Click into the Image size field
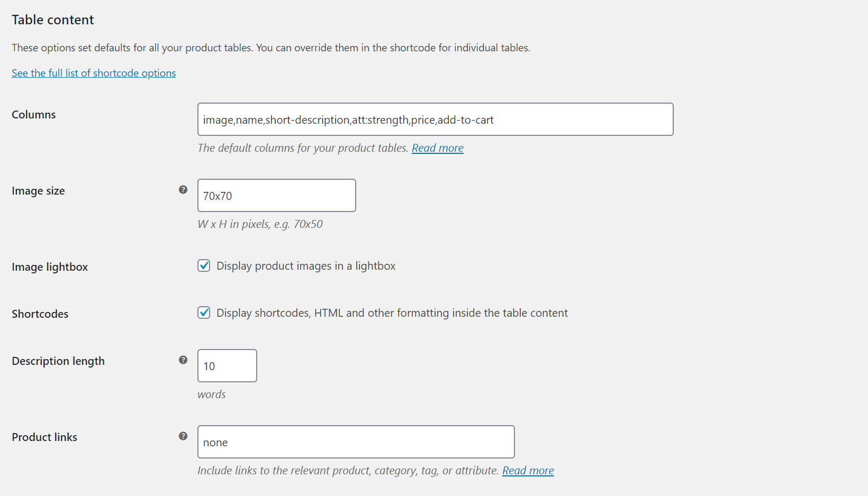This screenshot has width=868, height=496. [276, 196]
